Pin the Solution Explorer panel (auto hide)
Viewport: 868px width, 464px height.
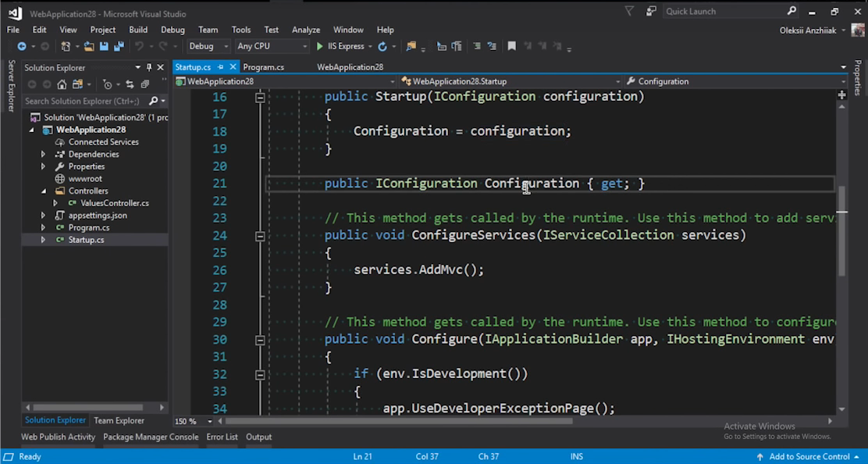click(149, 67)
